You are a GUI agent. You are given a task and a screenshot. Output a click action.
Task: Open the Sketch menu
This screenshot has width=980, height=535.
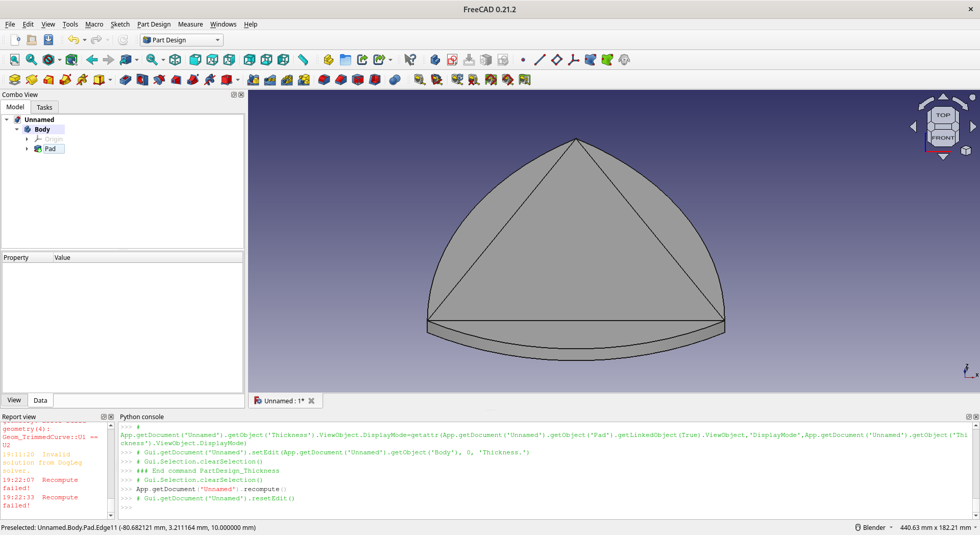[x=120, y=25]
